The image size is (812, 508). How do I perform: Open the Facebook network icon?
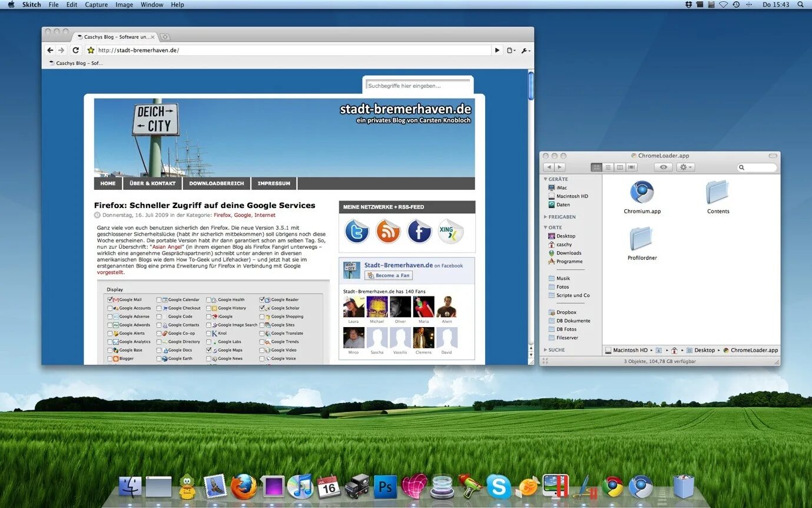coord(419,231)
